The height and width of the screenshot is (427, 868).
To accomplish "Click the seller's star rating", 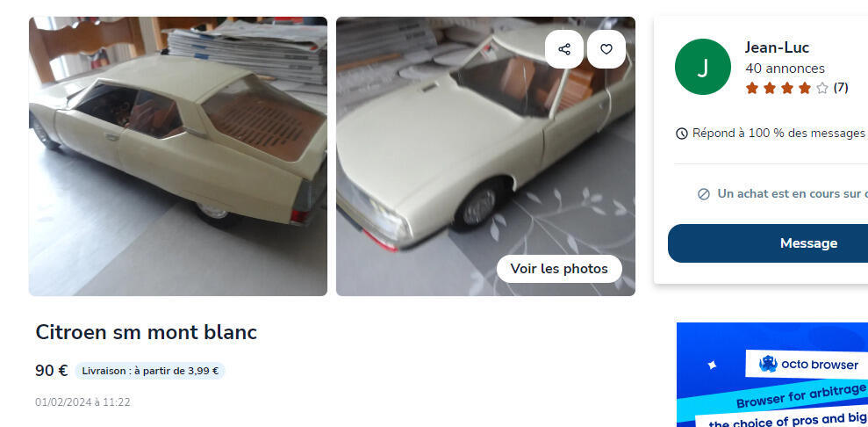I will (x=786, y=88).
